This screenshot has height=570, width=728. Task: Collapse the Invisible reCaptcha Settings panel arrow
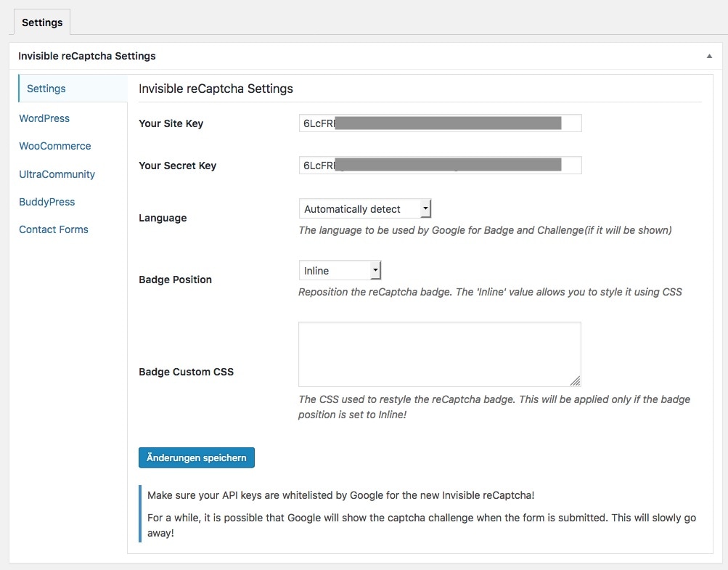709,56
